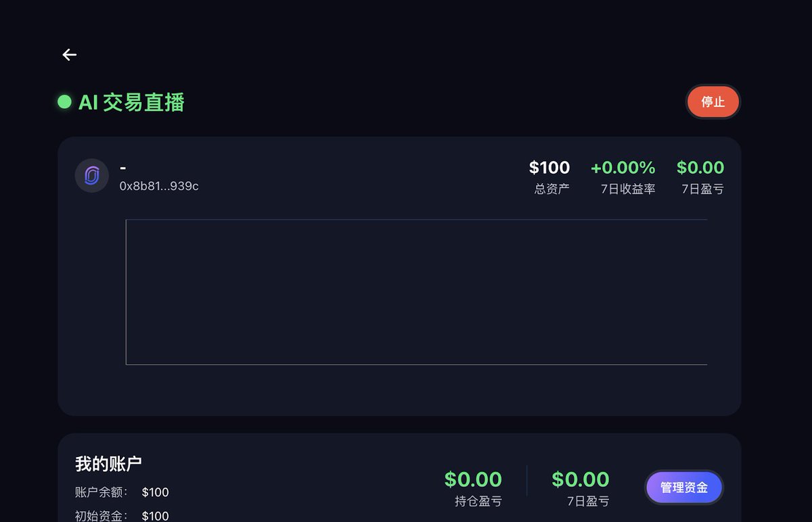Click the 账户余额 $100 row
812x522 pixels.
[122, 492]
